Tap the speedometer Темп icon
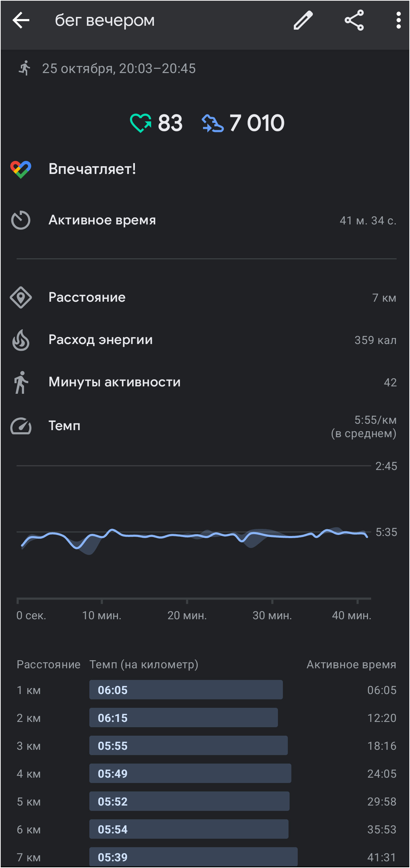 pos(21,426)
